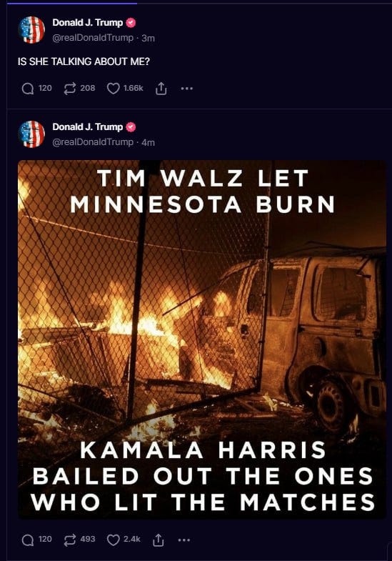Viewport: 392px width, 561px height.
Task: Click @realDonaldTrump handle on the image post
Action: point(93,142)
